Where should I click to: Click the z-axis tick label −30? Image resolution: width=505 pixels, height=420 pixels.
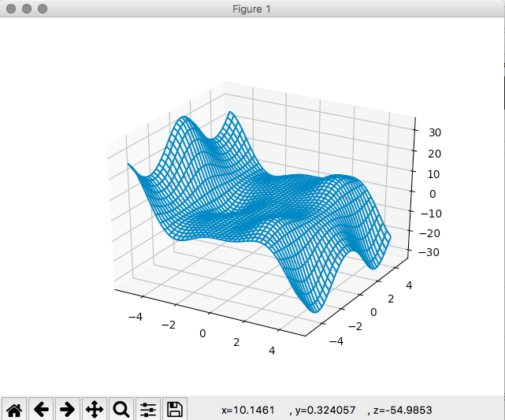(x=429, y=252)
